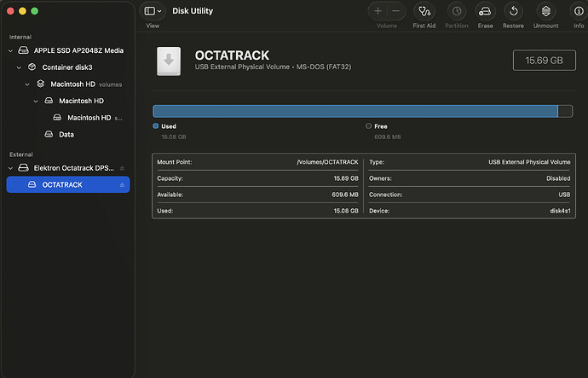Select the OCTATRACK volume in sidebar
The width and height of the screenshot is (588, 378).
pyautogui.click(x=68, y=184)
